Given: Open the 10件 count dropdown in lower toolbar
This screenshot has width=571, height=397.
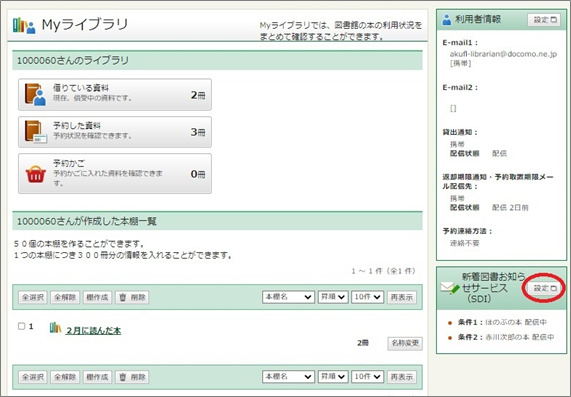Looking at the screenshot, I should 367,377.
